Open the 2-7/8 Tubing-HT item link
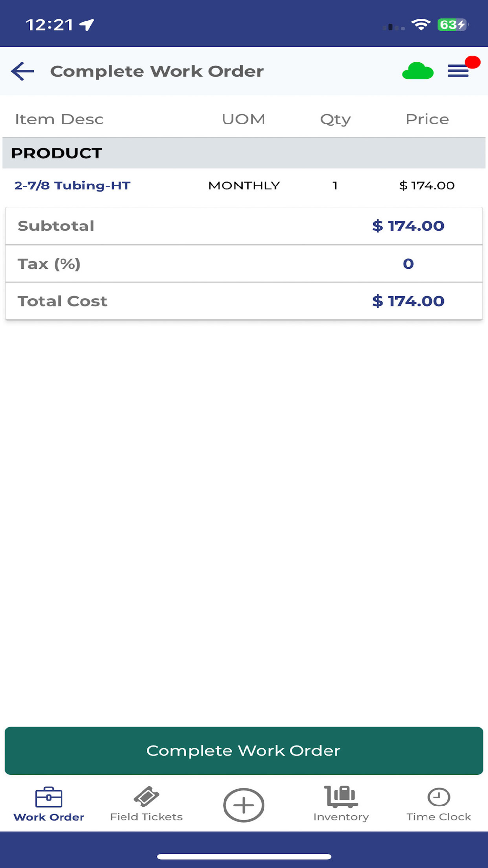Screen dimensions: 488x868 [x=72, y=186]
